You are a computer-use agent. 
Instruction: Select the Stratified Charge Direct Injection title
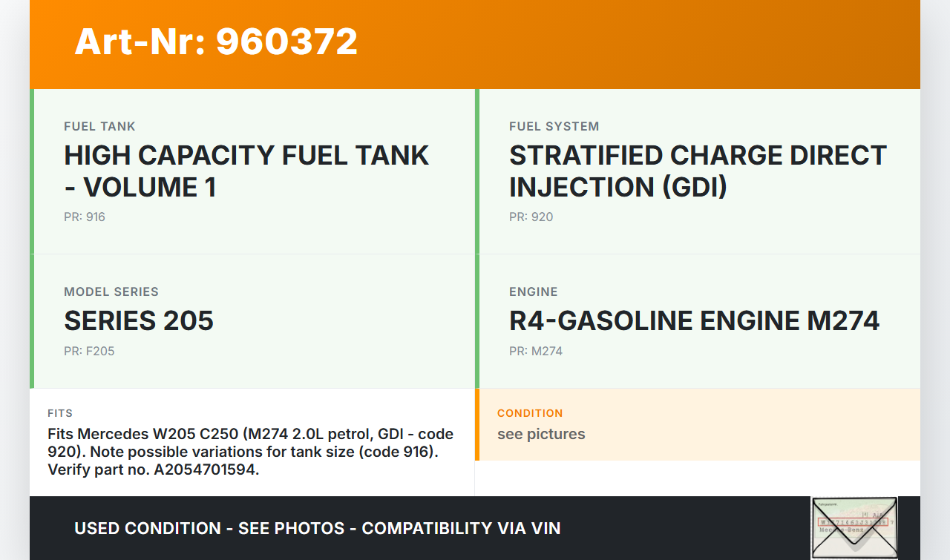tap(698, 171)
